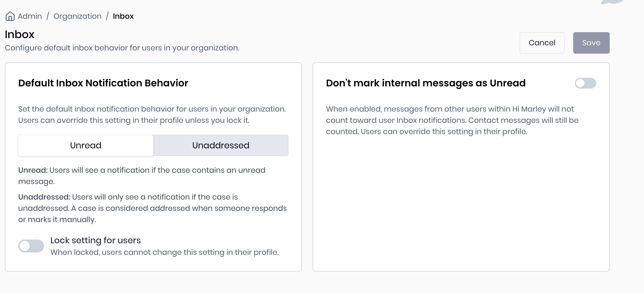Viewport: 644px width, 294px height.
Task: Click the current Inbox breadcrumb item
Action: [123, 16]
